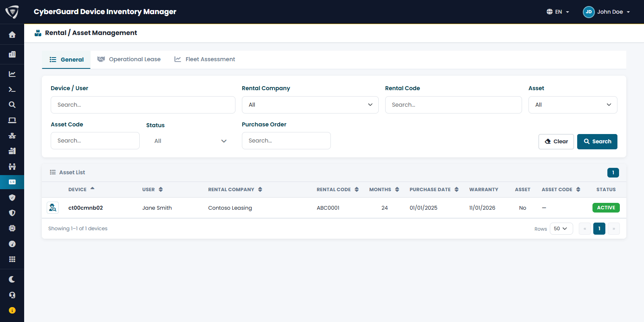Open the grid apps sidebar icon
Viewport: 644px width, 322px height.
point(12,259)
